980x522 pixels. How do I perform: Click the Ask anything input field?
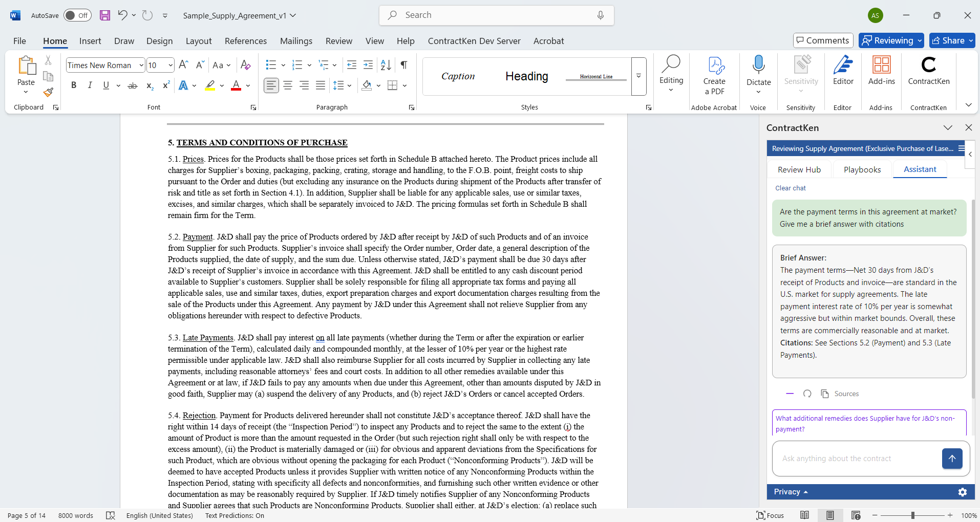click(855, 459)
